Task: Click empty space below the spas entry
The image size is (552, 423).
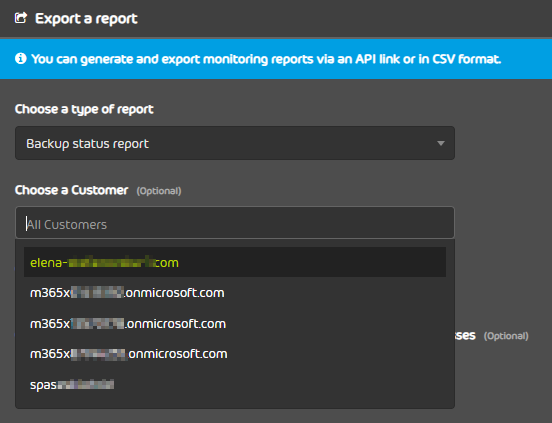Action: tap(235, 403)
